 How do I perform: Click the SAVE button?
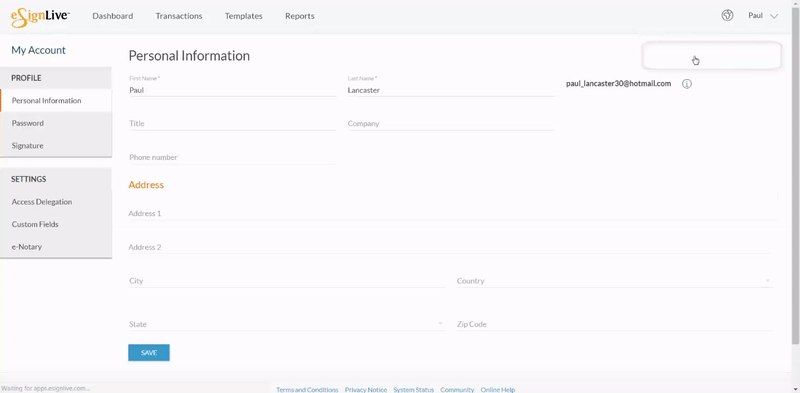[149, 353]
